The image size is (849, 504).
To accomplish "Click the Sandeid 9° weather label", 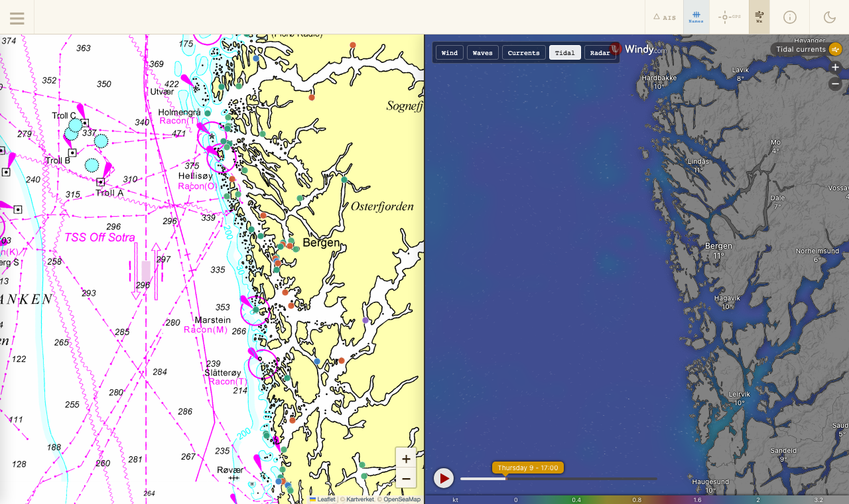I will pyautogui.click(x=783, y=454).
